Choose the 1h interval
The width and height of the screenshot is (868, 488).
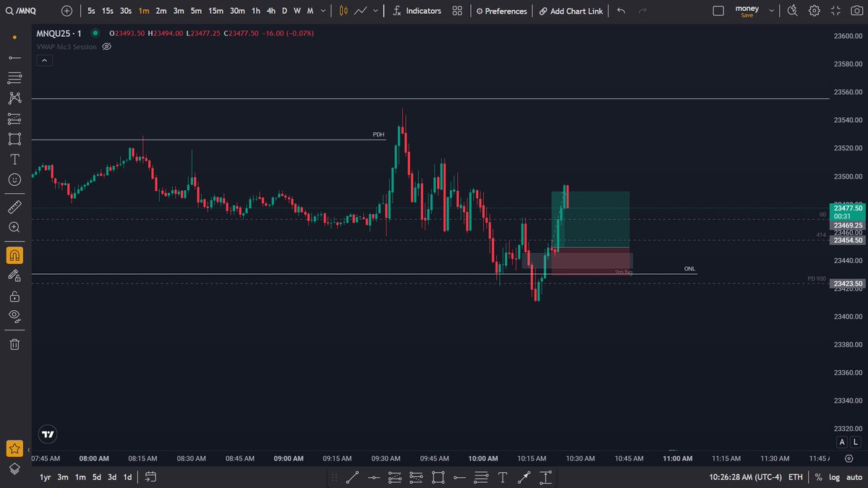pyautogui.click(x=255, y=11)
